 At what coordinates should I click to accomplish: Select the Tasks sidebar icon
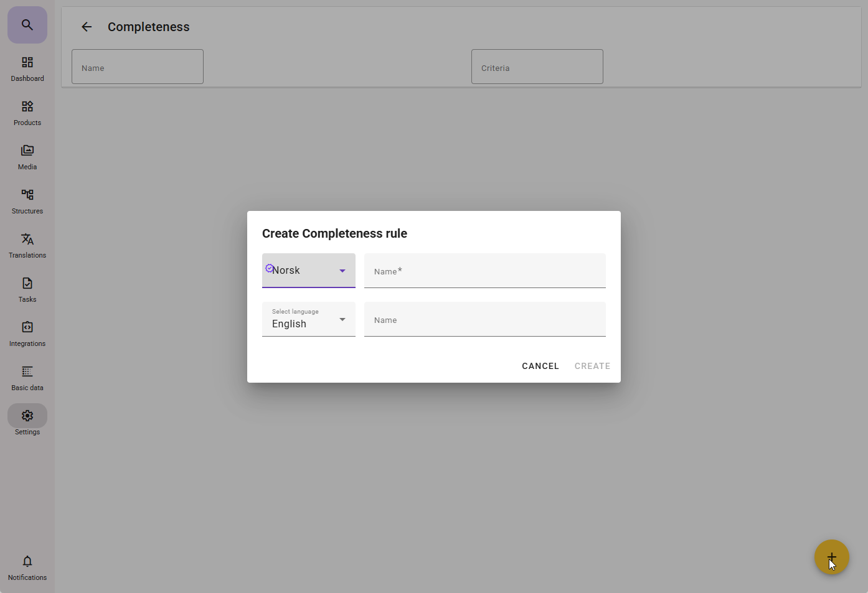[x=27, y=290]
